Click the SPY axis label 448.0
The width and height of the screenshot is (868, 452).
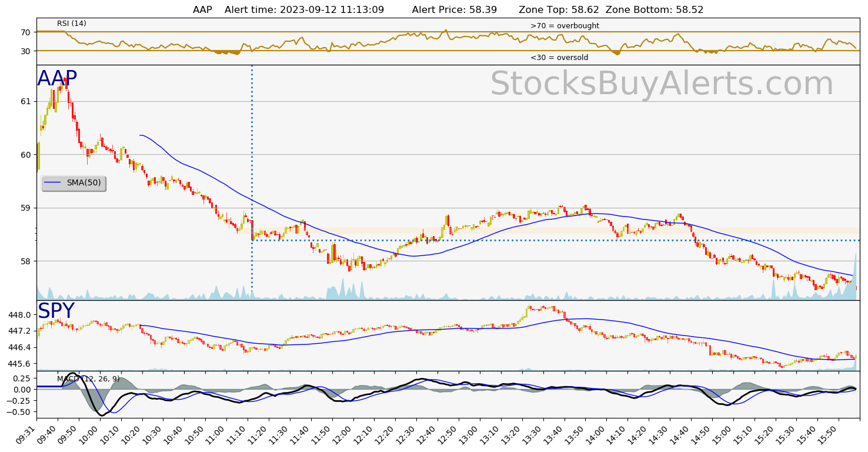(19, 315)
